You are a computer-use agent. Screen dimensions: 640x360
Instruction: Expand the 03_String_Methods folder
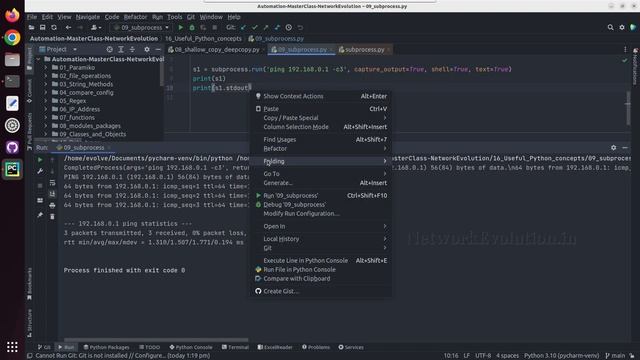[46, 84]
